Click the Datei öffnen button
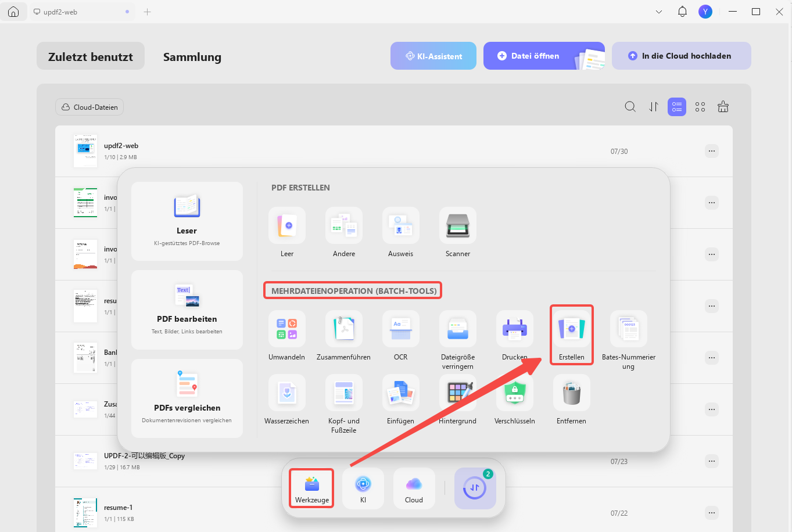 544,56
